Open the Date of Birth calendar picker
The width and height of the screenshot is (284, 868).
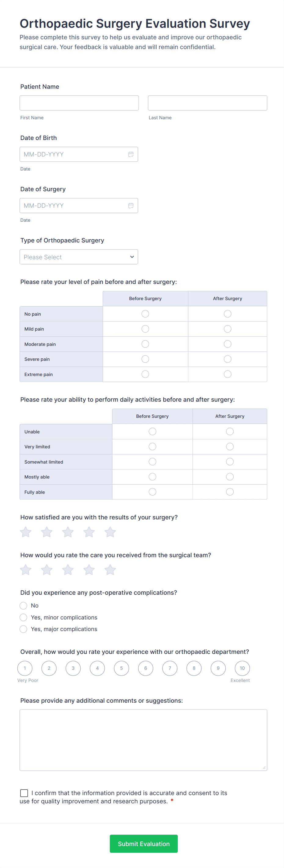131,154
